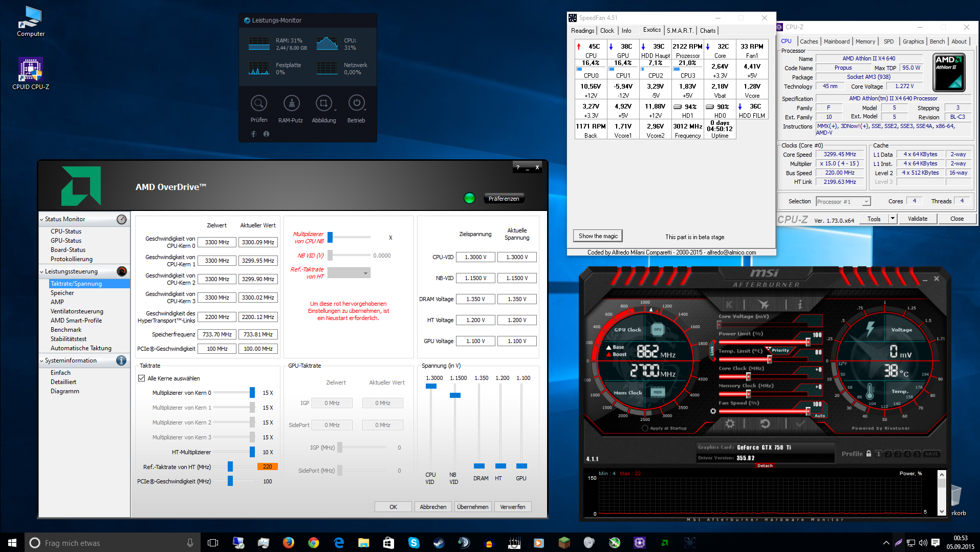The height and width of the screenshot is (552, 980).
Task: Click the fan speed gear icon in Afterburner
Action: point(713,411)
